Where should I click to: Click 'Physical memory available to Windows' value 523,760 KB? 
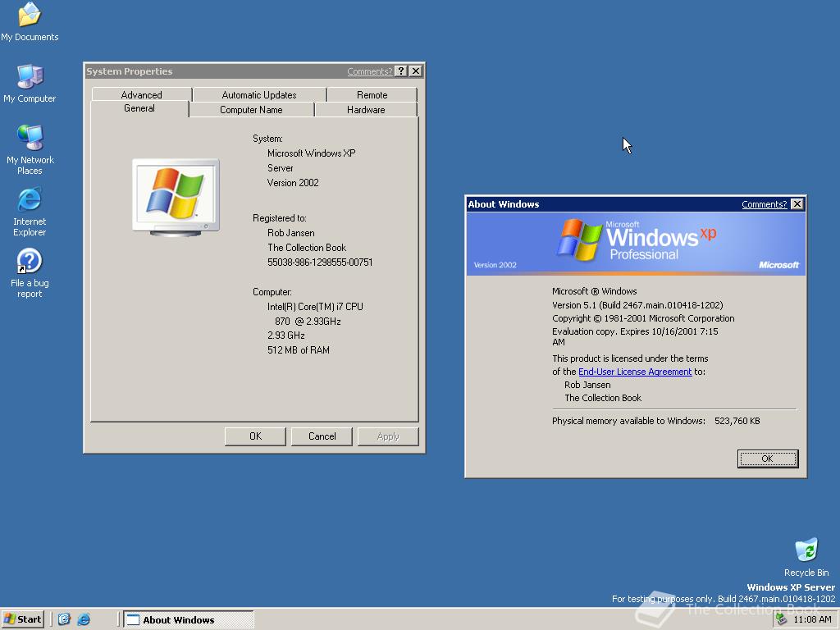737,421
